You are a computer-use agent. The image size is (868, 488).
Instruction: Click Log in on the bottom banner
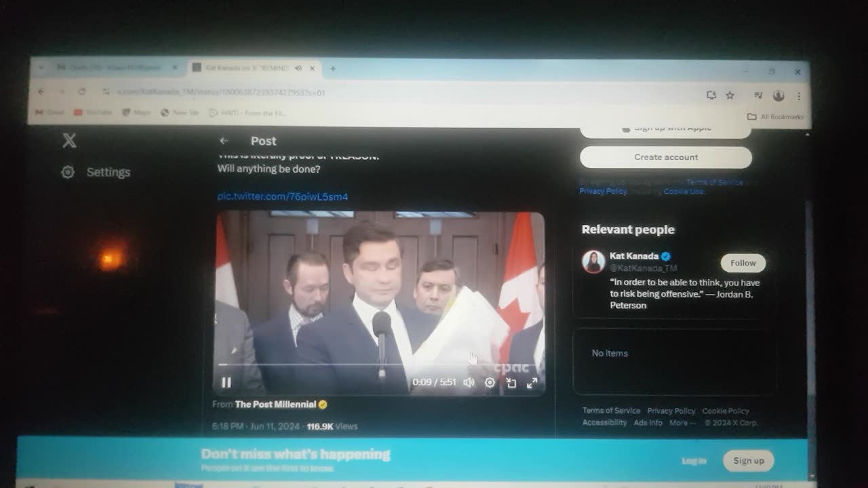694,461
